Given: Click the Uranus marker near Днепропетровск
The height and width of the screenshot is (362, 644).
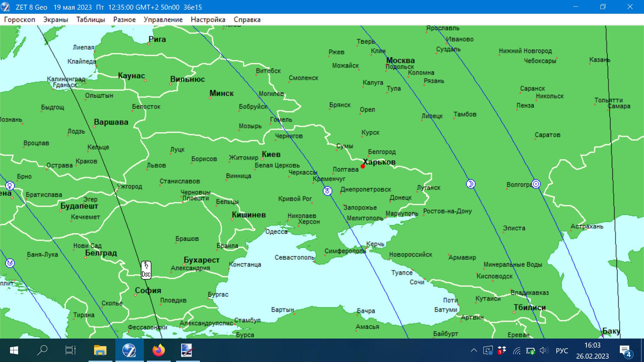Looking at the screenshot, I should (327, 191).
